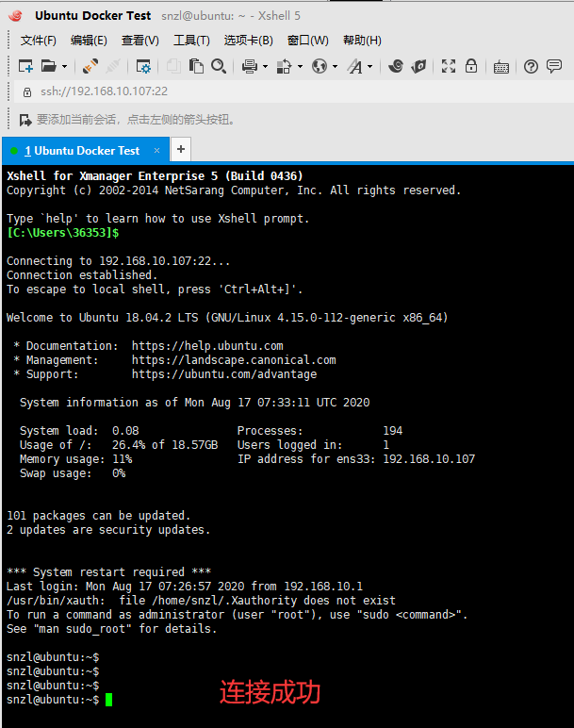Click the Encoding globe icon
The width and height of the screenshot is (574, 728).
click(x=320, y=66)
